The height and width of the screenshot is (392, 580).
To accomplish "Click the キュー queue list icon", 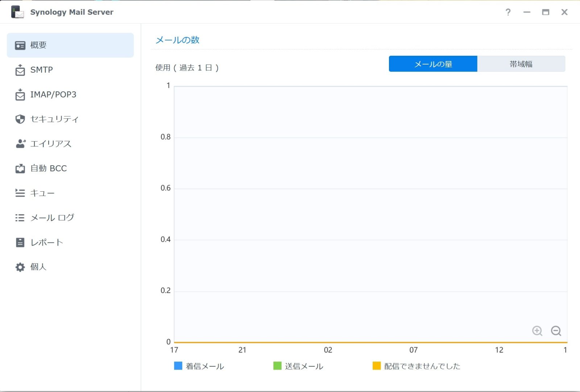I will 20,193.
